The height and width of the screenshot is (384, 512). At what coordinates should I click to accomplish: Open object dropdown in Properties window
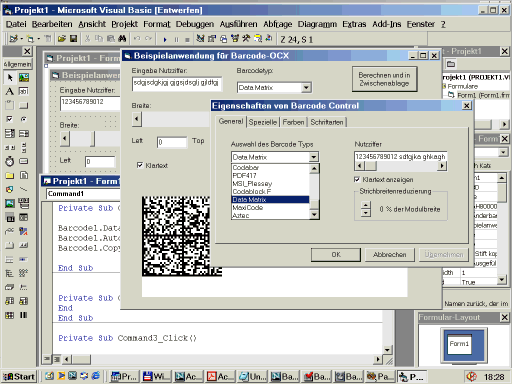pyautogui.click(x=503, y=152)
